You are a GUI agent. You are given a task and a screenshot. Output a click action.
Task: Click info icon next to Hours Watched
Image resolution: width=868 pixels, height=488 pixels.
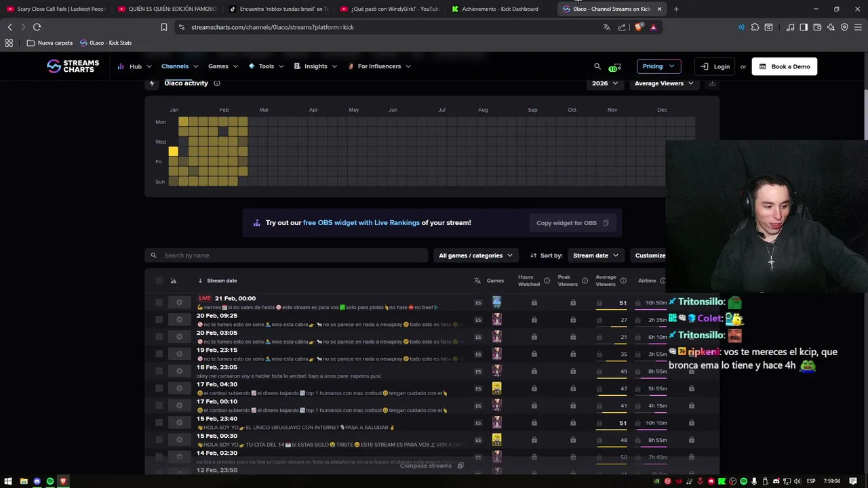pyautogui.click(x=547, y=281)
